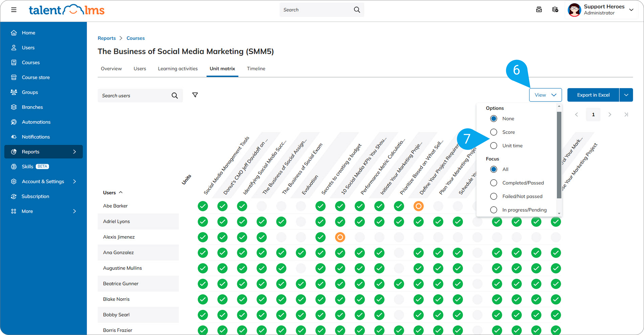Screen dimensions: 644x335
Task: Click the Branches sidebar icon
Action: click(x=14, y=107)
